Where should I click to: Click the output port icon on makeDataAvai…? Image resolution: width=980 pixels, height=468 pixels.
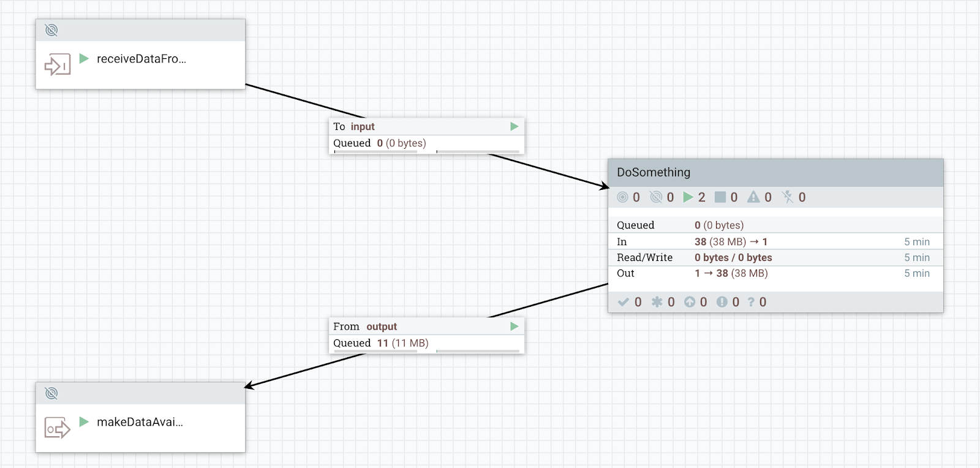[x=57, y=428]
